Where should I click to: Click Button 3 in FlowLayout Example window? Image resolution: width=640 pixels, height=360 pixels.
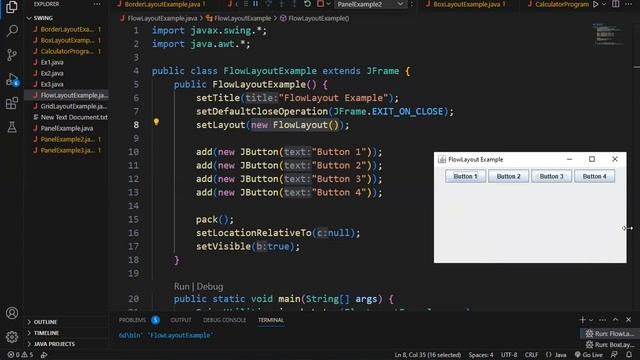pyautogui.click(x=551, y=176)
